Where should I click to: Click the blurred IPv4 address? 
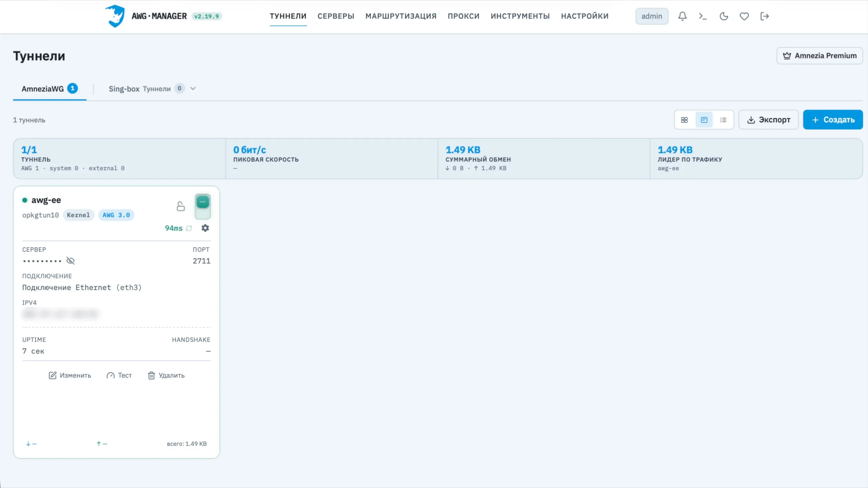60,314
